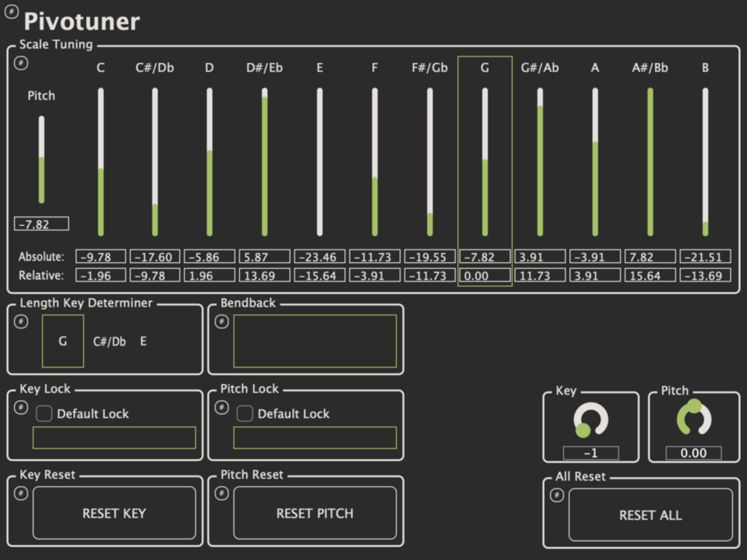Click the RESET PITCH button

coord(315,513)
